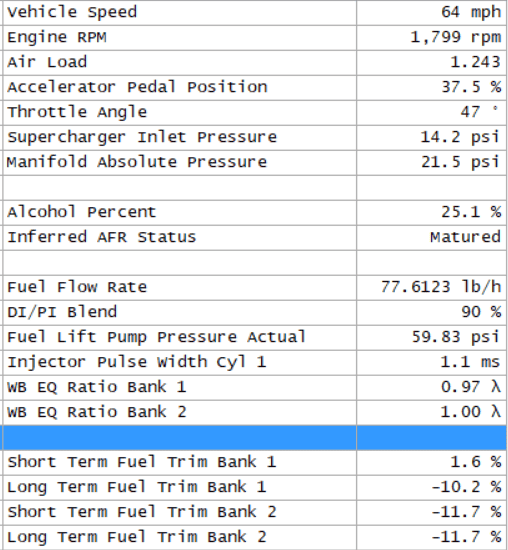
Task: Select Long Term Fuel Trim Bank 1
Action: click(x=254, y=488)
